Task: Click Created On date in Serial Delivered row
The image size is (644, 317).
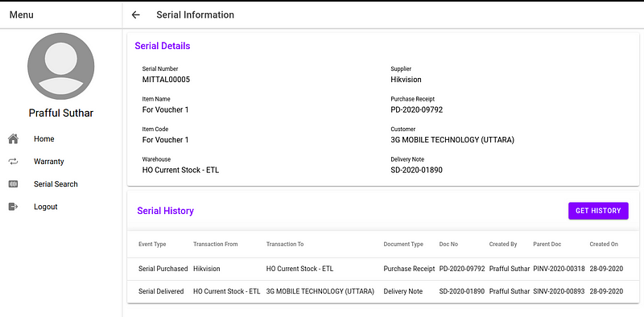Action: pyautogui.click(x=606, y=291)
